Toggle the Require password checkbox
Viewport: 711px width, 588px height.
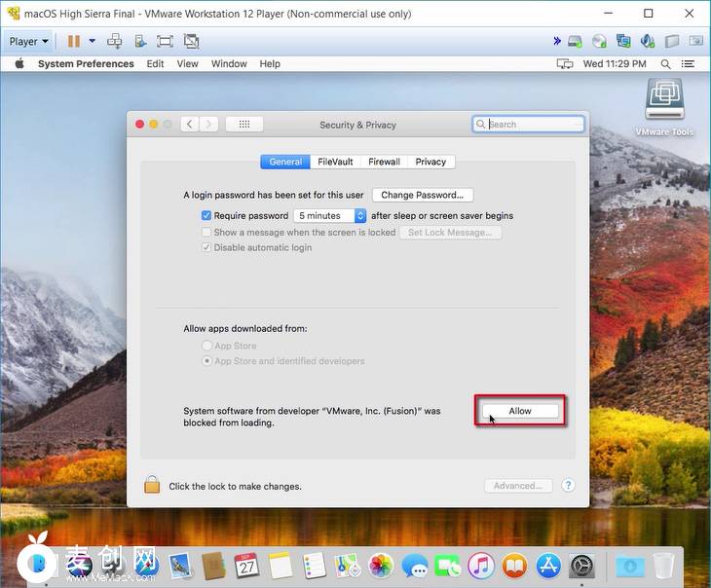point(206,215)
